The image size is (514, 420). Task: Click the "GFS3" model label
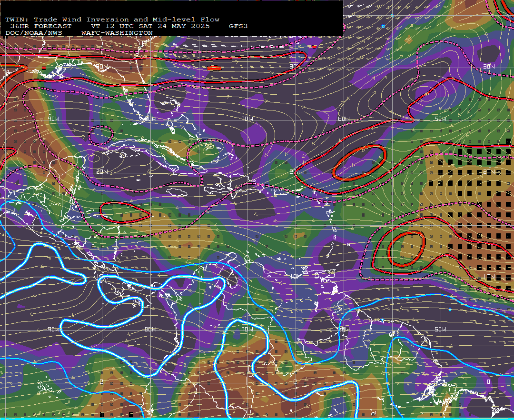click(238, 26)
